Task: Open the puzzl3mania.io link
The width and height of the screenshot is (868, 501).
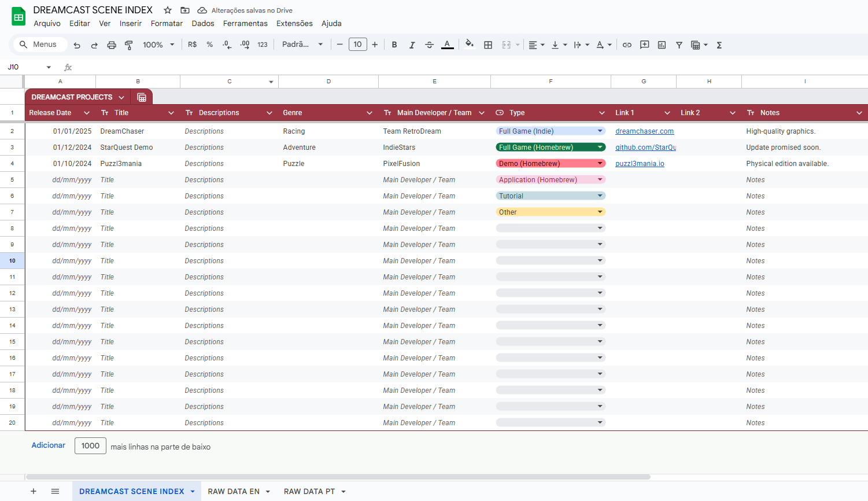Action: (640, 164)
